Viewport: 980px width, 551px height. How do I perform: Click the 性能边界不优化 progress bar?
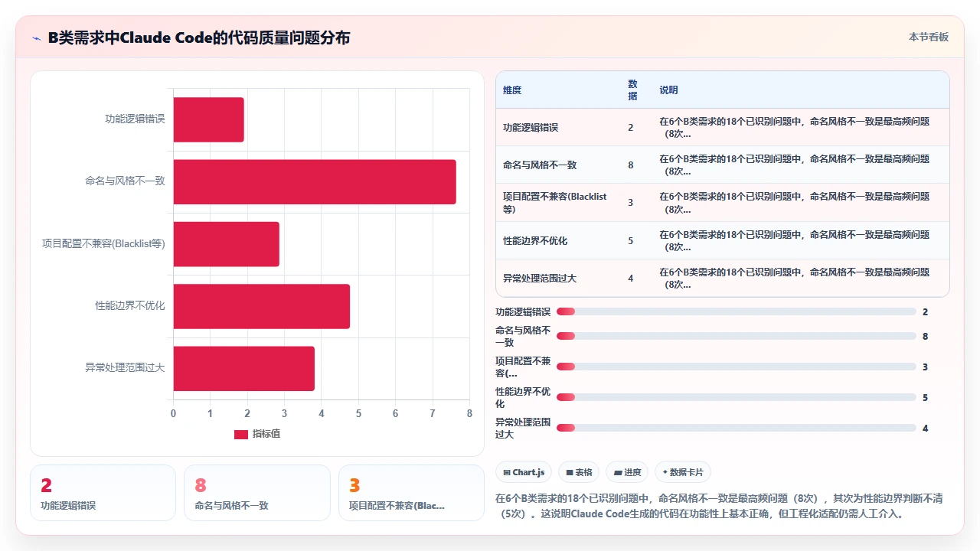737,397
